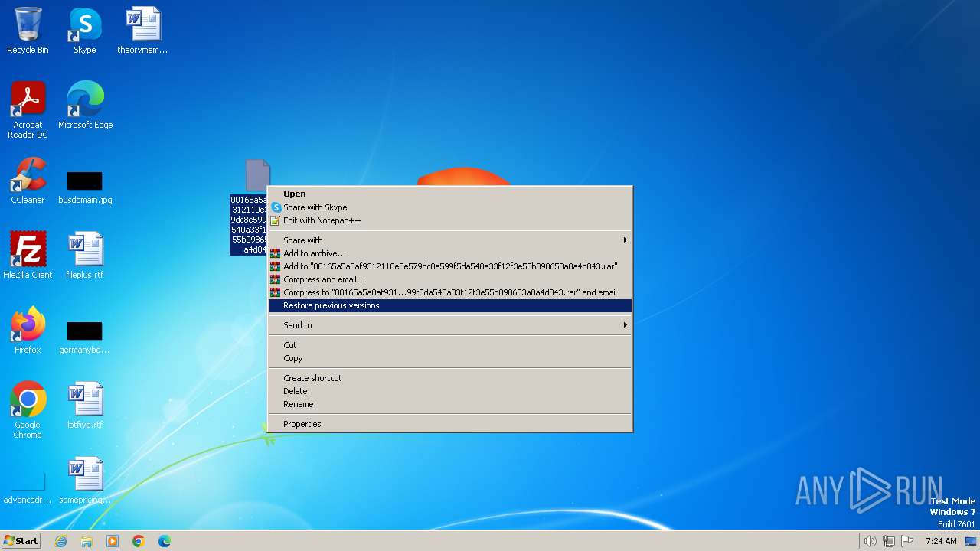
Task: Open Properties from the context menu
Action: coord(450,424)
